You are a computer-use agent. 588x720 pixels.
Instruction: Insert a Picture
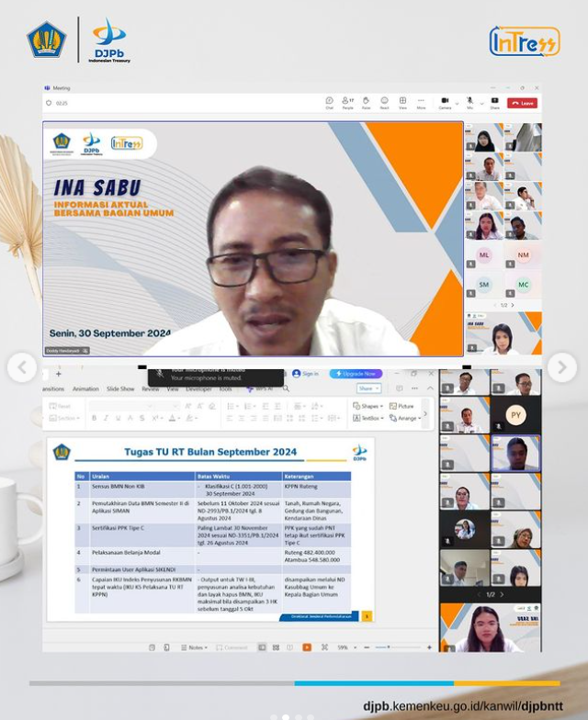click(401, 406)
